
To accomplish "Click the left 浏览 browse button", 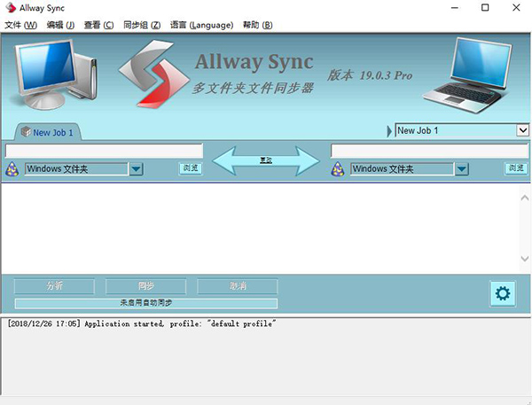I will coord(191,168).
